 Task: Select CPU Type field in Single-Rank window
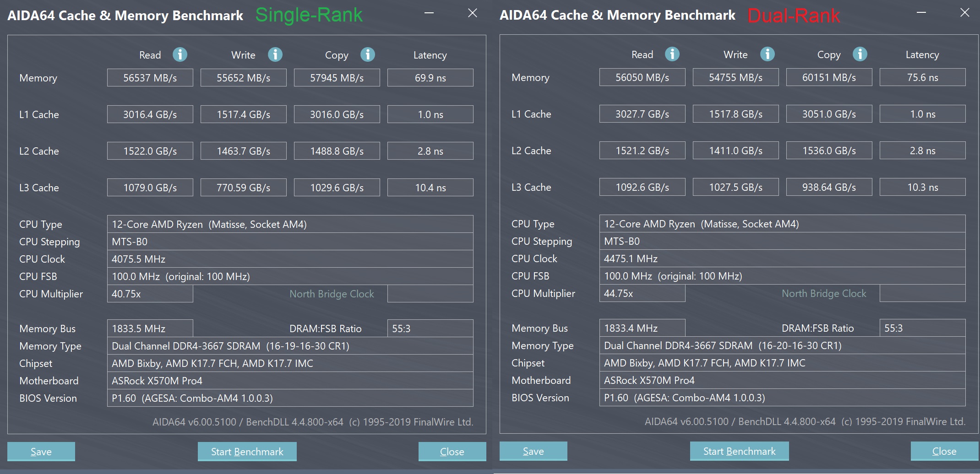pos(290,224)
